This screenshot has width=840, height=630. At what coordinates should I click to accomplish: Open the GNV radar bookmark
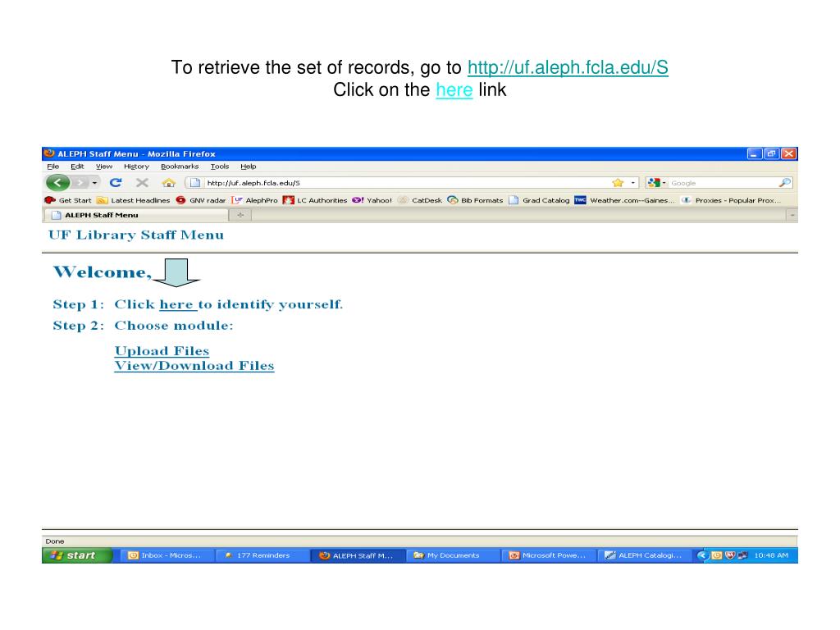[x=201, y=200]
